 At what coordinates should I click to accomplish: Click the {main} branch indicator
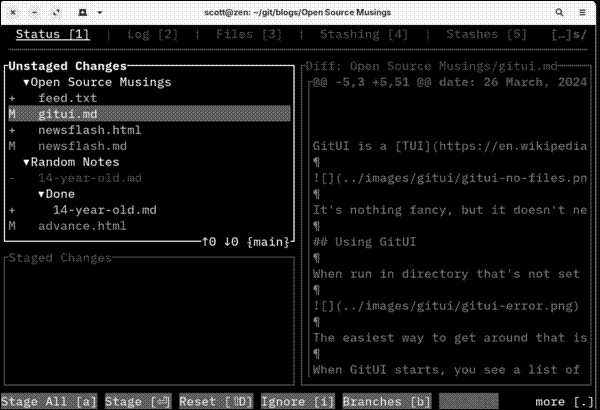click(x=268, y=242)
